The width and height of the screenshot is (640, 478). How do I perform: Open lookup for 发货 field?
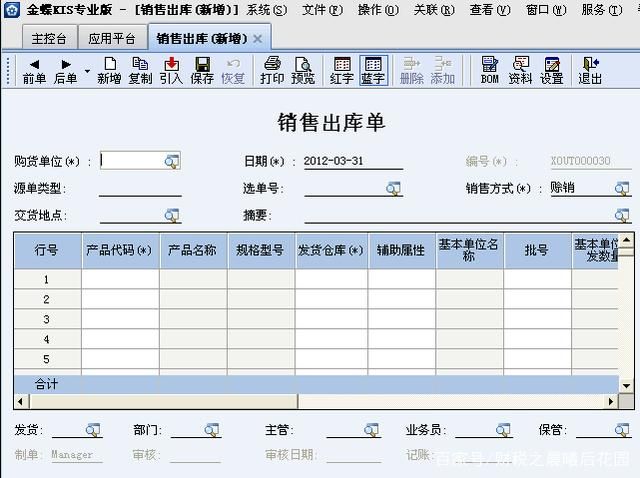(x=93, y=430)
